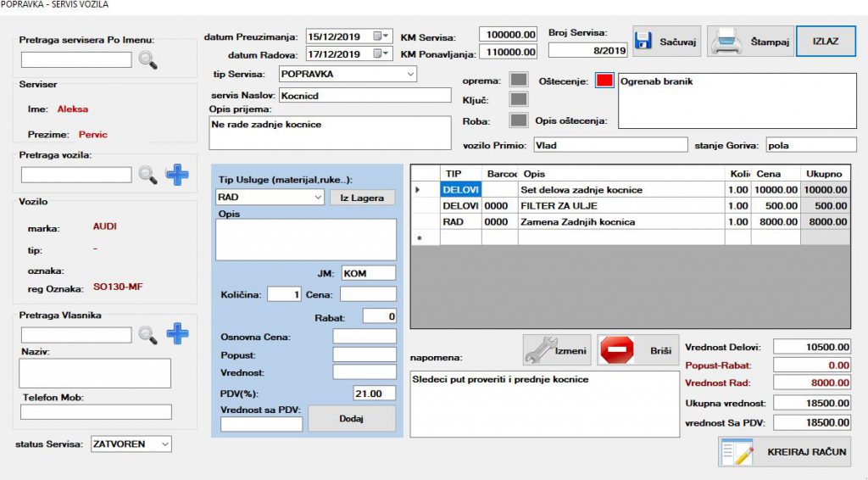Toggle the Roba gray checkbox

tap(519, 120)
